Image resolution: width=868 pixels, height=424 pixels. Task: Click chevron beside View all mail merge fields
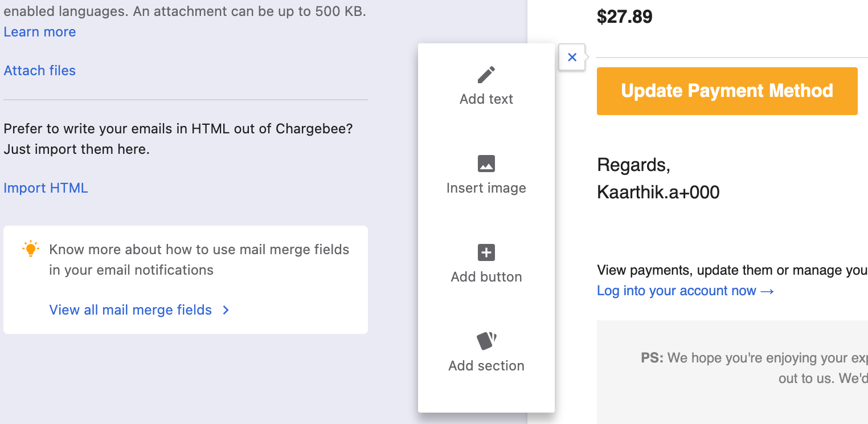pos(226,310)
